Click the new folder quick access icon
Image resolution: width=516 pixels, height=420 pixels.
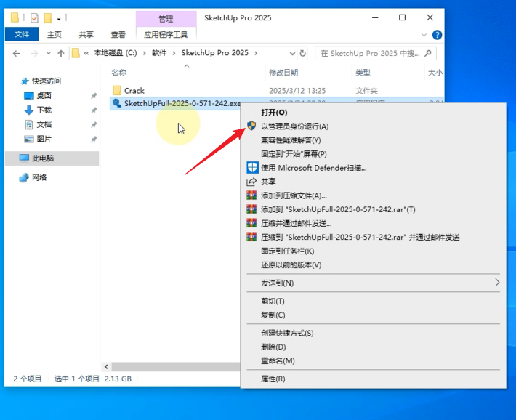(48, 17)
